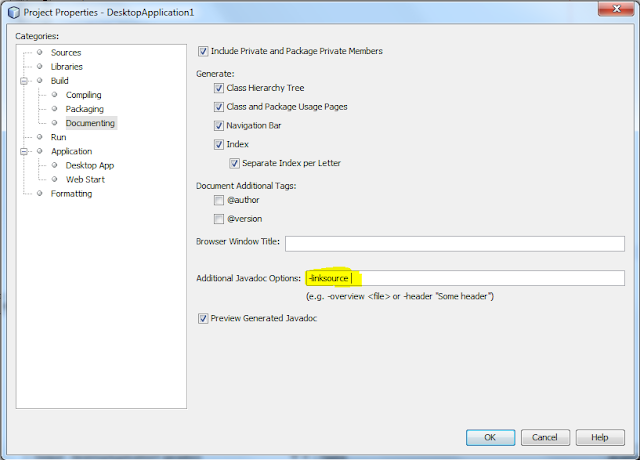The height and width of the screenshot is (460, 640).
Task: Enable the @author tag checkbox
Action: [219, 200]
